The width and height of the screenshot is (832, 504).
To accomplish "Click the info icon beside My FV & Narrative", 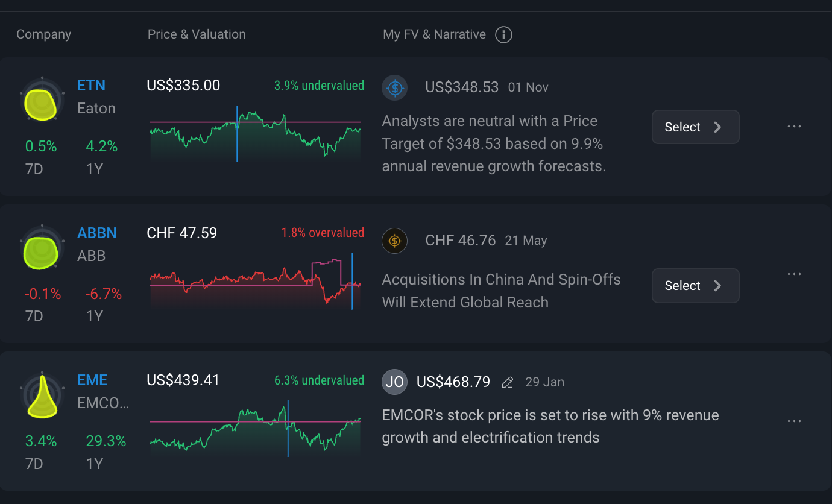I will pyautogui.click(x=503, y=35).
